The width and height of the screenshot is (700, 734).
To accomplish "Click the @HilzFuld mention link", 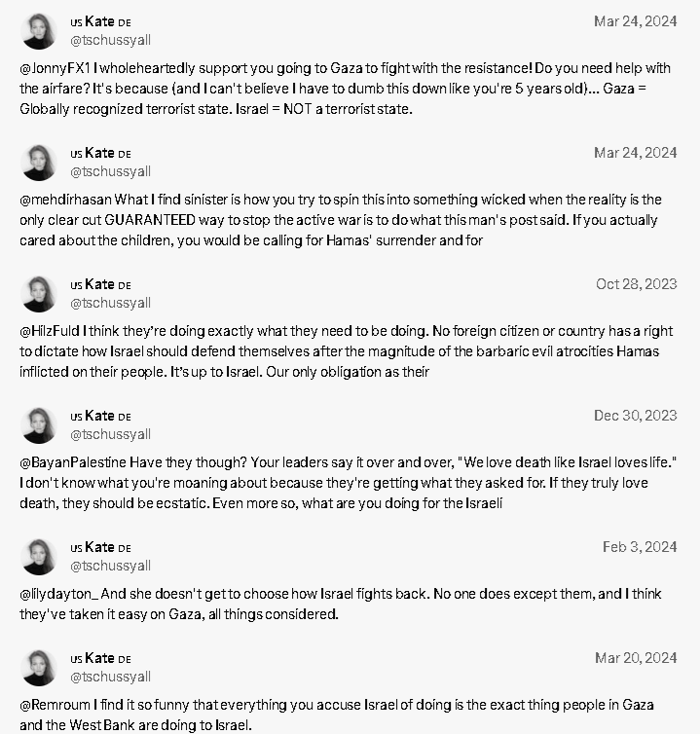I will (50, 331).
